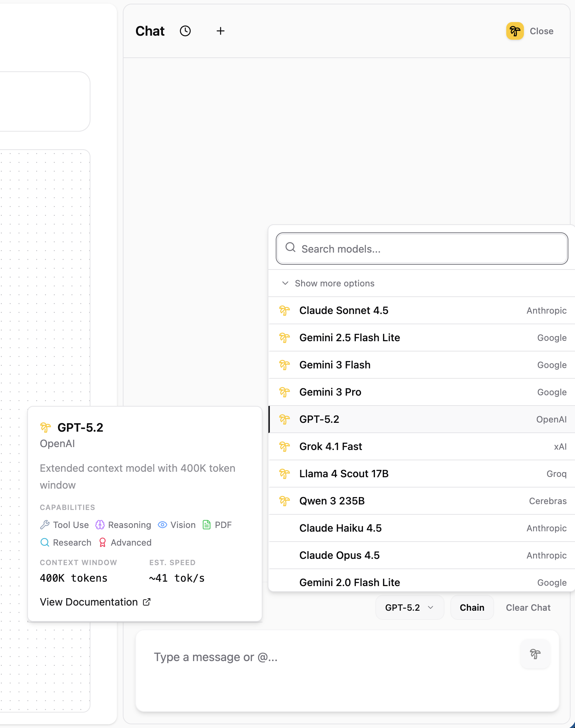Click the palm send button in message box

[535, 654]
